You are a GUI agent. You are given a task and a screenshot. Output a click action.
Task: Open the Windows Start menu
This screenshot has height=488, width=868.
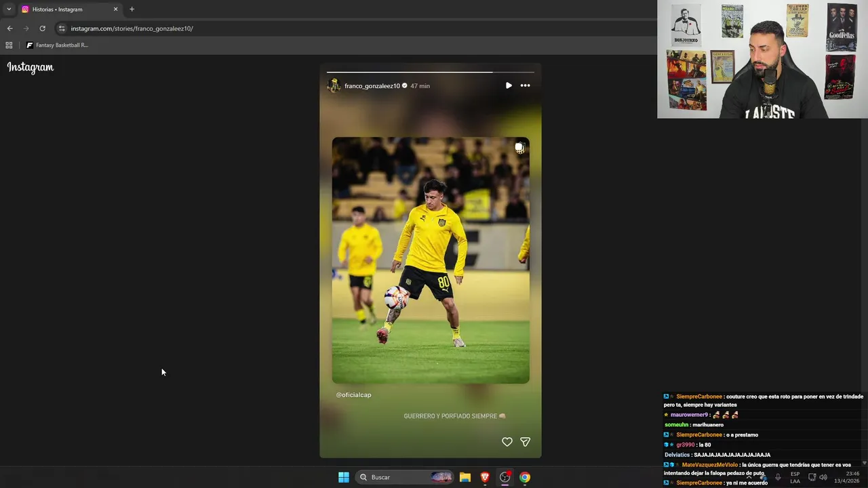344,477
